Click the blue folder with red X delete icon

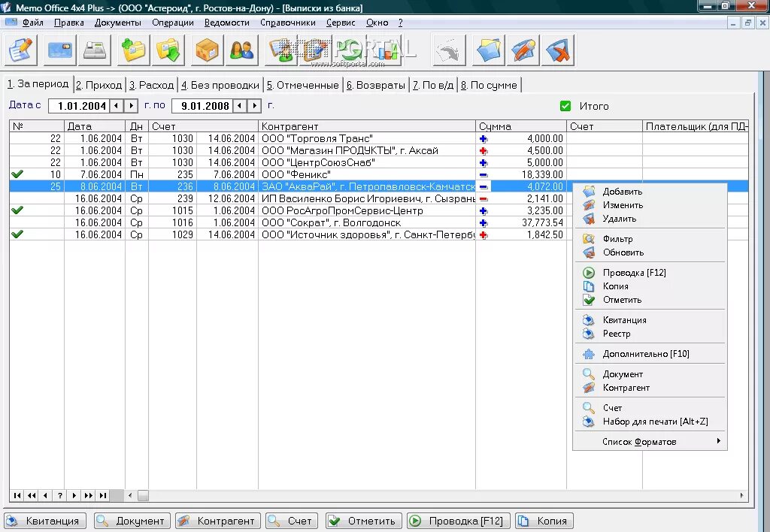click(557, 50)
